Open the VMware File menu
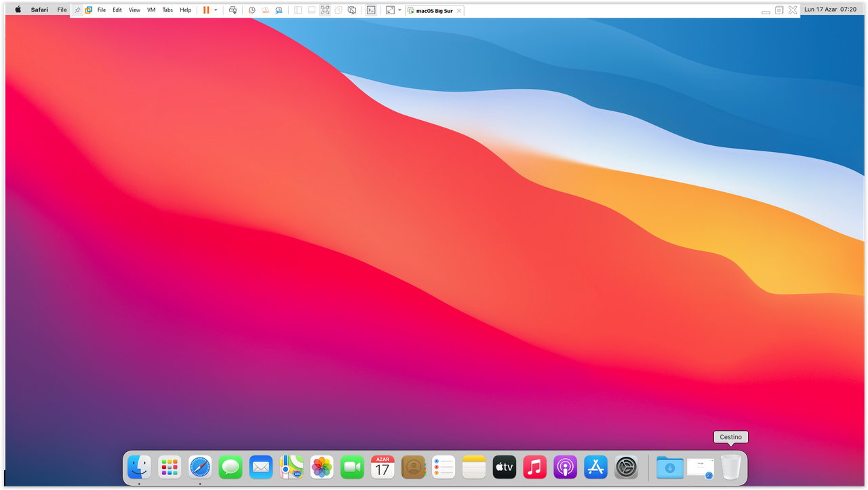This screenshot has height=490, width=868. (x=102, y=10)
